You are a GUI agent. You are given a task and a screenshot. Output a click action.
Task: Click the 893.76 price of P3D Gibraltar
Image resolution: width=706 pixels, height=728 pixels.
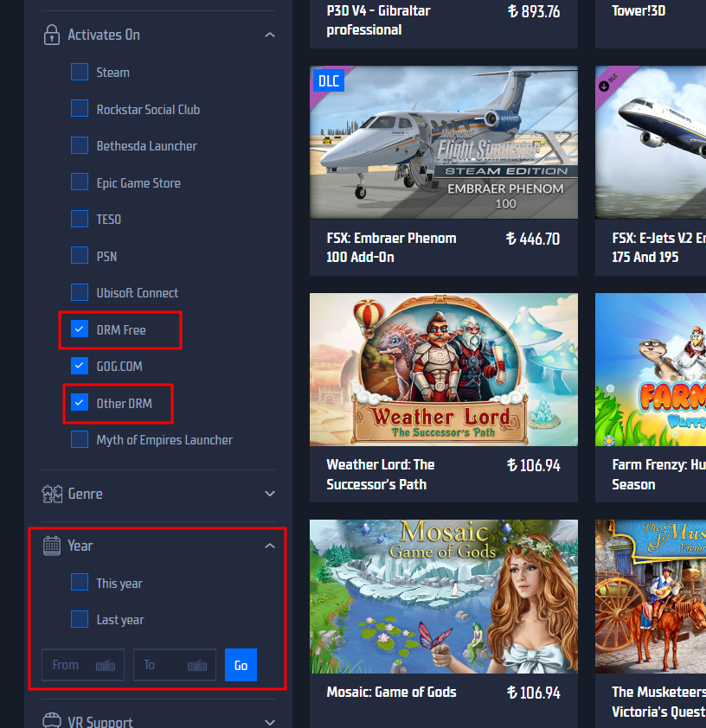534,11
